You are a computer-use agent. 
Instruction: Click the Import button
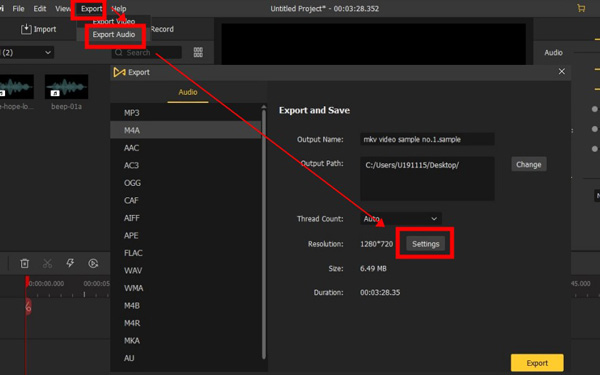click(38, 29)
